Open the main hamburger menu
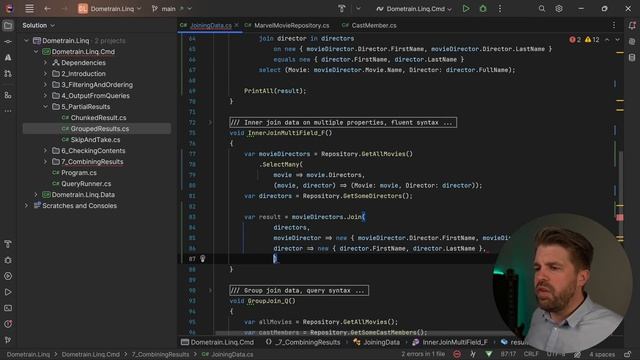Image resolution: width=640 pixels, height=360 pixels. tap(29, 9)
